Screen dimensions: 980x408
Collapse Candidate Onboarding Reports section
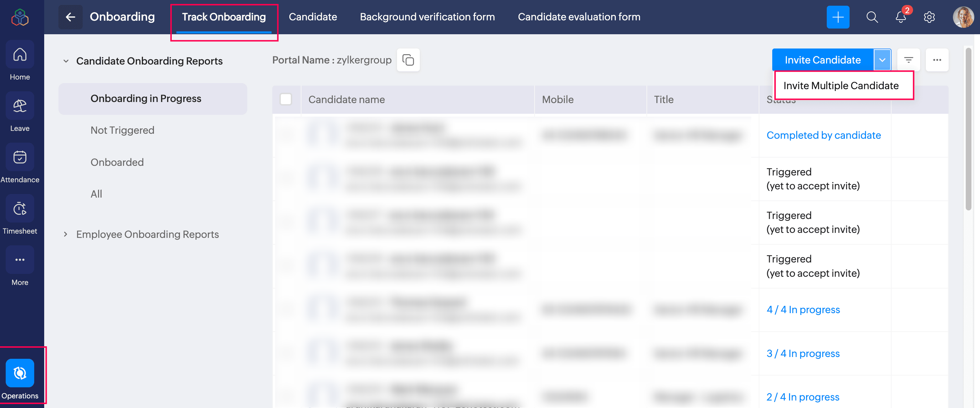pos(66,61)
